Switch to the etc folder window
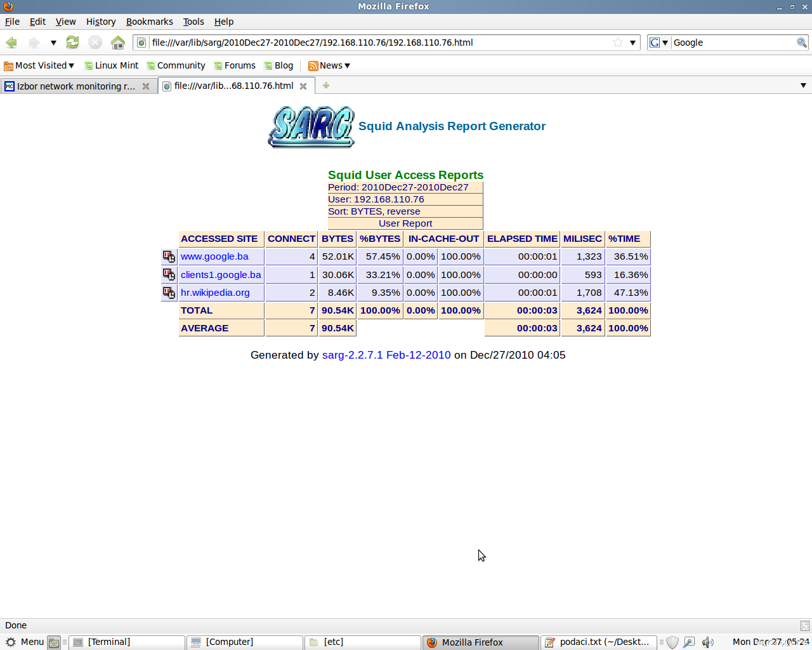The image size is (812, 650). (x=363, y=642)
